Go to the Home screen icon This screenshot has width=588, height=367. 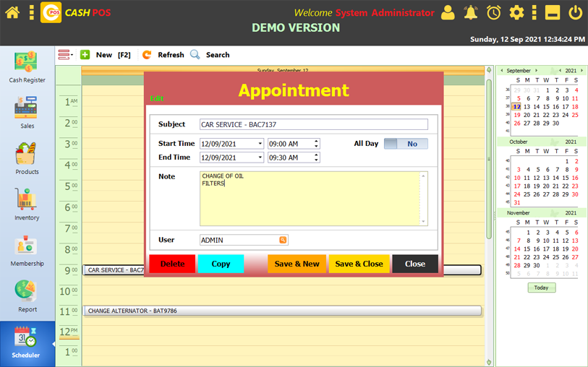tap(12, 12)
